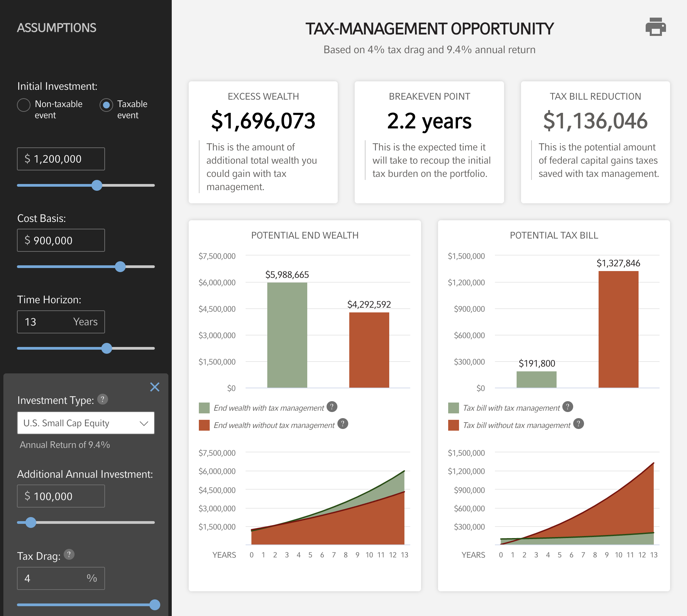This screenshot has height=616, width=687.
Task: Click the Tax Drag slider handle
Action: coord(155,605)
